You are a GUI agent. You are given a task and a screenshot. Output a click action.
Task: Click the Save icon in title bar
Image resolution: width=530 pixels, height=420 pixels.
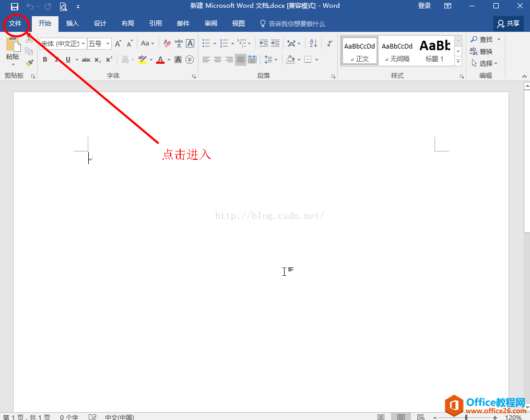pos(15,6)
